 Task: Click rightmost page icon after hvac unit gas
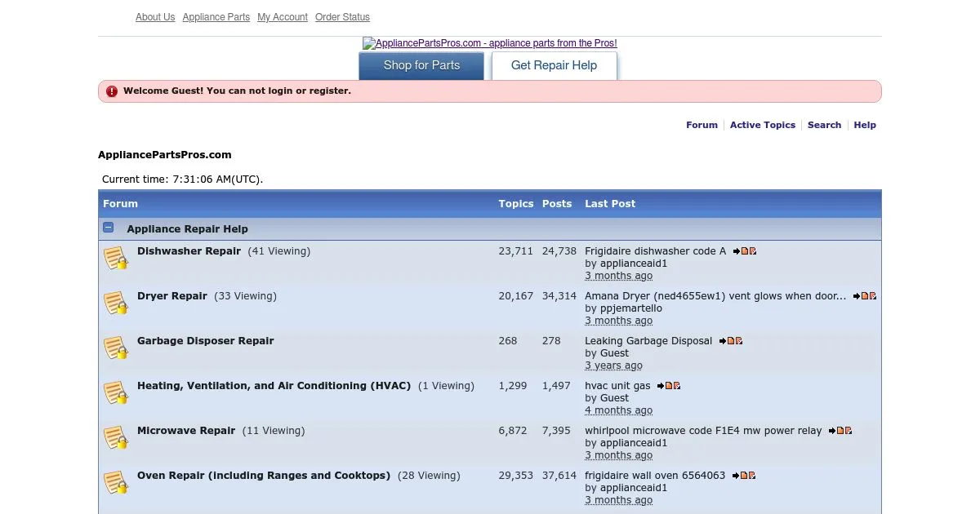[x=677, y=386]
